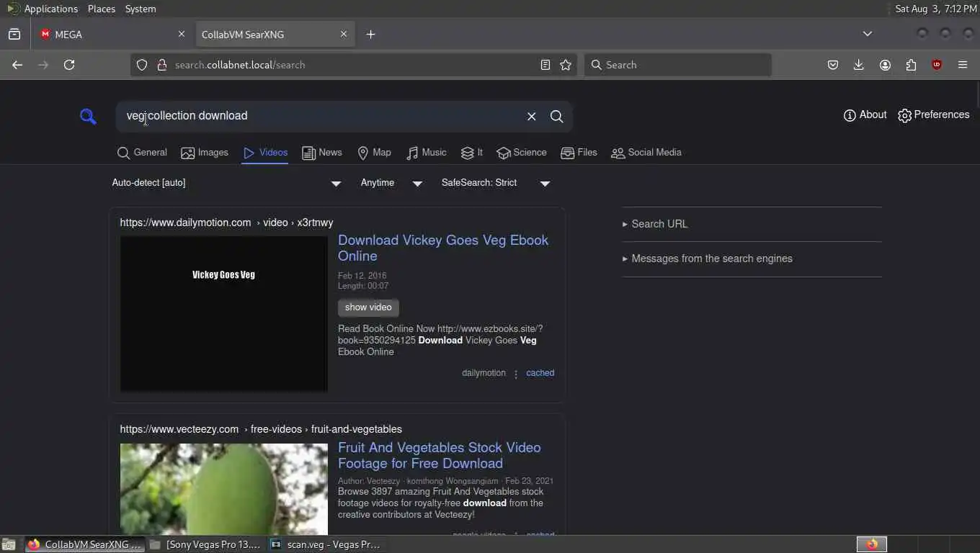The width and height of the screenshot is (980, 553).
Task: Click the clock showing Sat Aug 3
Action: tap(935, 9)
